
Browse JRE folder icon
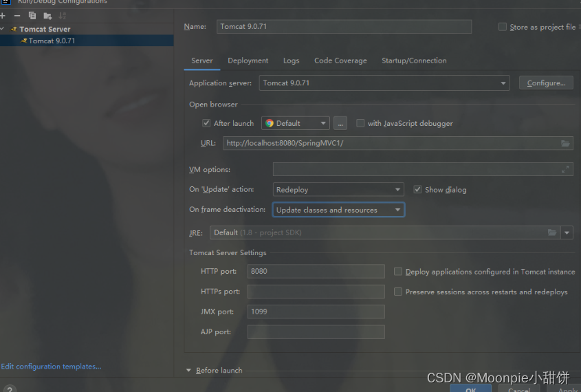coord(552,232)
